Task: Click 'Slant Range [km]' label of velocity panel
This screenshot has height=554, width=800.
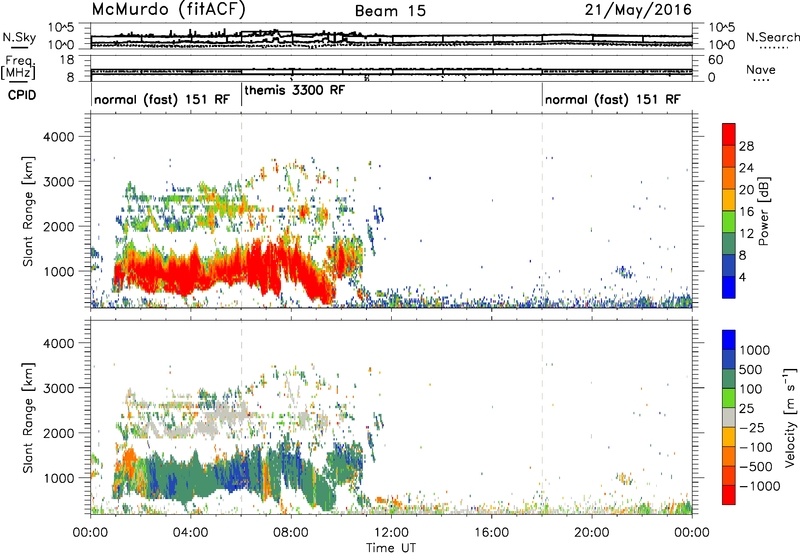Action: coord(28,418)
